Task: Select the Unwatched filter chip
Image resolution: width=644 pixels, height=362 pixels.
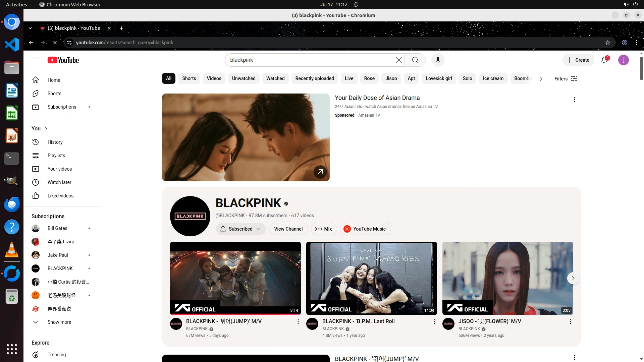Action: click(244, 78)
